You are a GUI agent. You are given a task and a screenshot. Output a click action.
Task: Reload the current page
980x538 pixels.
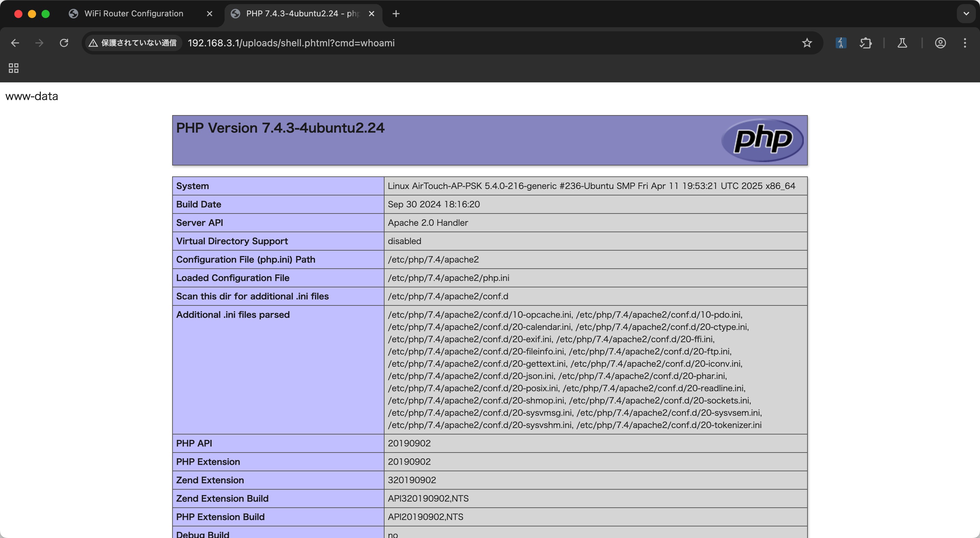[64, 43]
